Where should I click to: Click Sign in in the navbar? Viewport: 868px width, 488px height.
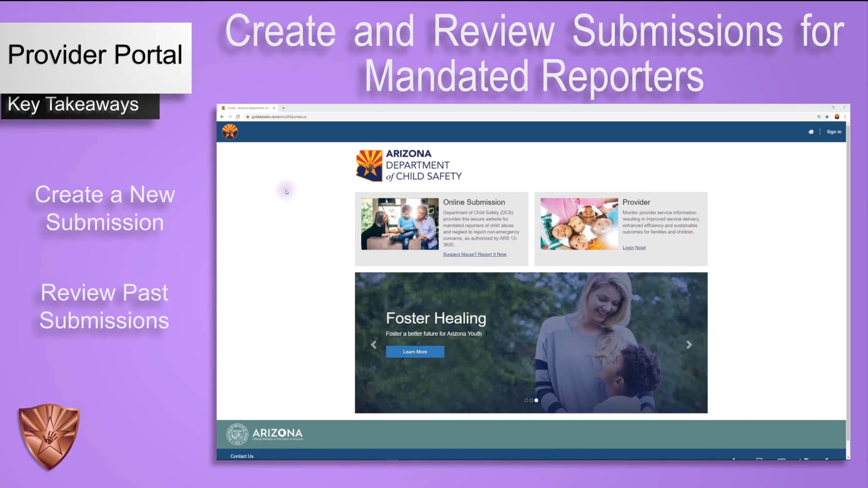(834, 132)
